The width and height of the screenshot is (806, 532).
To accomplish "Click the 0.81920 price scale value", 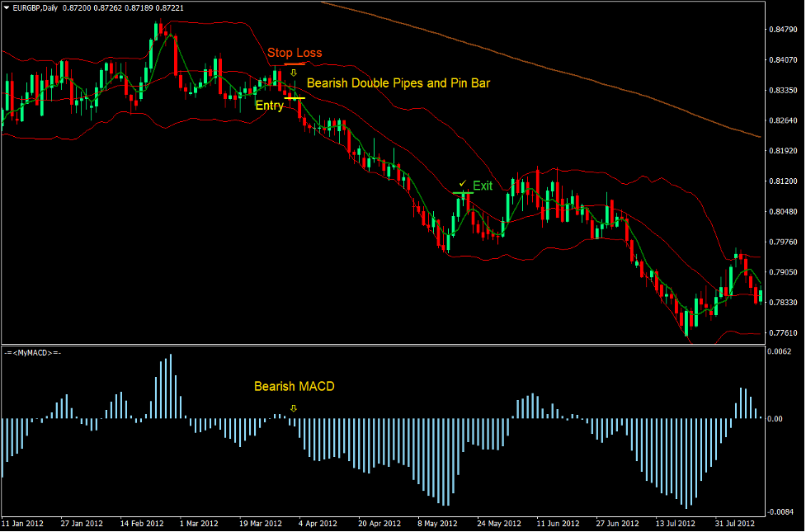I will pos(784,151).
